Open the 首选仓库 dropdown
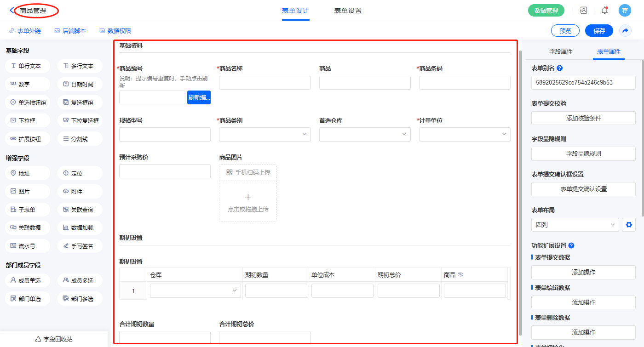 click(365, 134)
